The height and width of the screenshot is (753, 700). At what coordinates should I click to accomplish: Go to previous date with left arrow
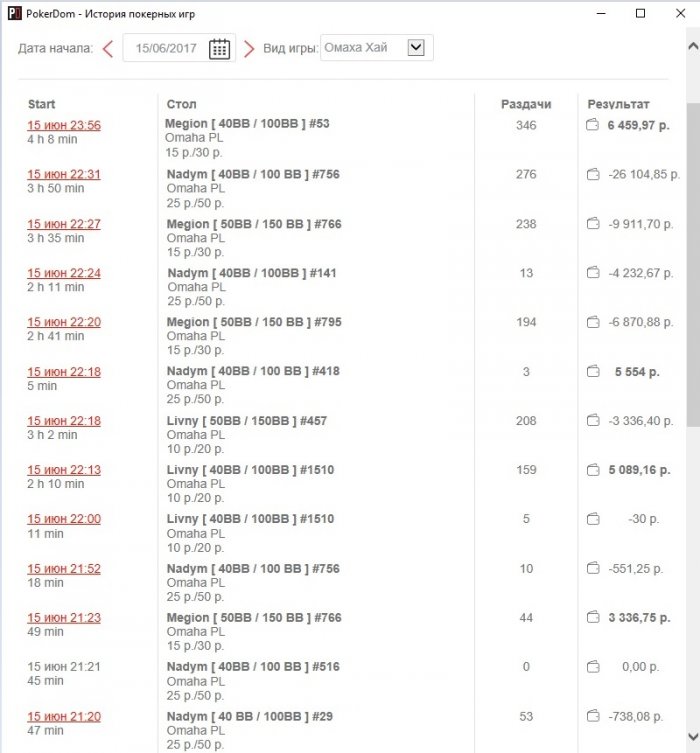click(x=109, y=49)
